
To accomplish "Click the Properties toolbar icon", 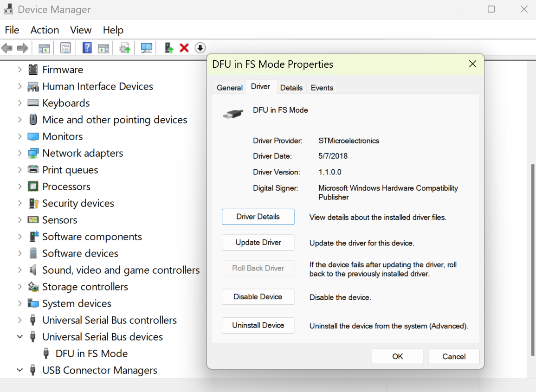I will (65, 48).
